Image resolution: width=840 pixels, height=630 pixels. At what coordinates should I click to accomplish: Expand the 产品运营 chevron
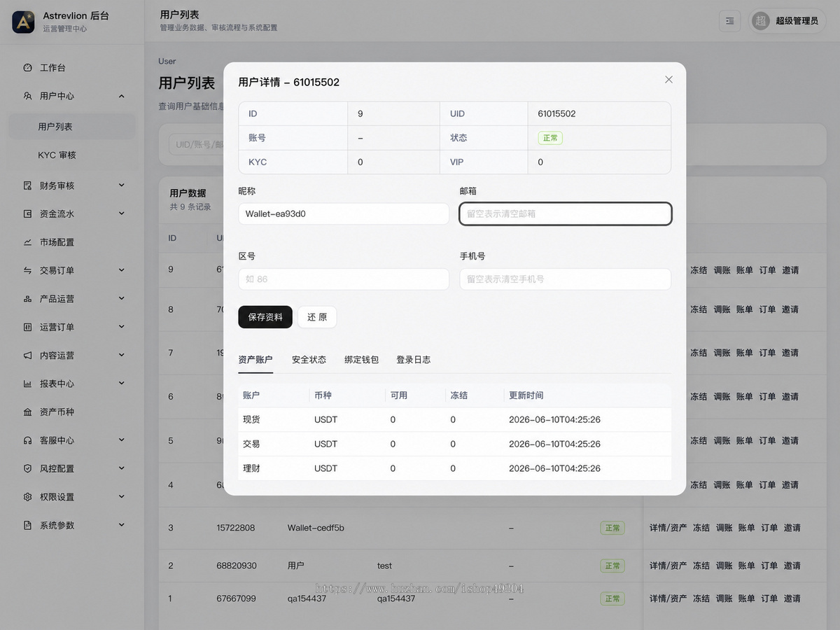[x=121, y=299]
